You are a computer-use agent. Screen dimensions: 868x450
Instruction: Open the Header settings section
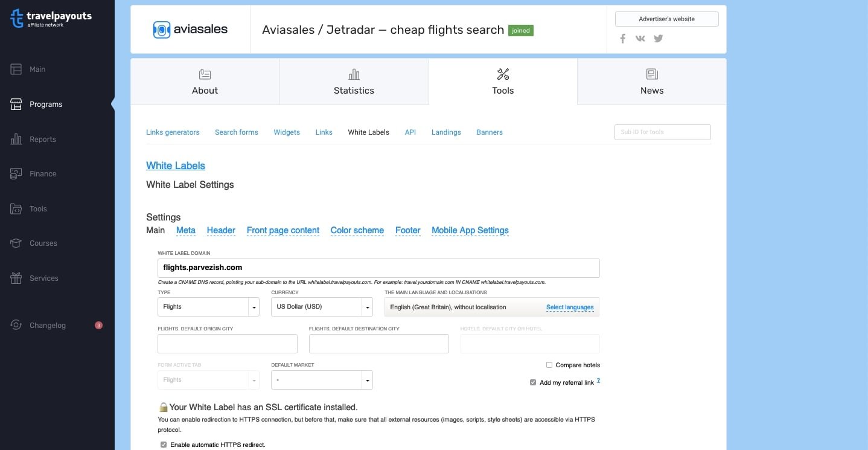pyautogui.click(x=221, y=230)
